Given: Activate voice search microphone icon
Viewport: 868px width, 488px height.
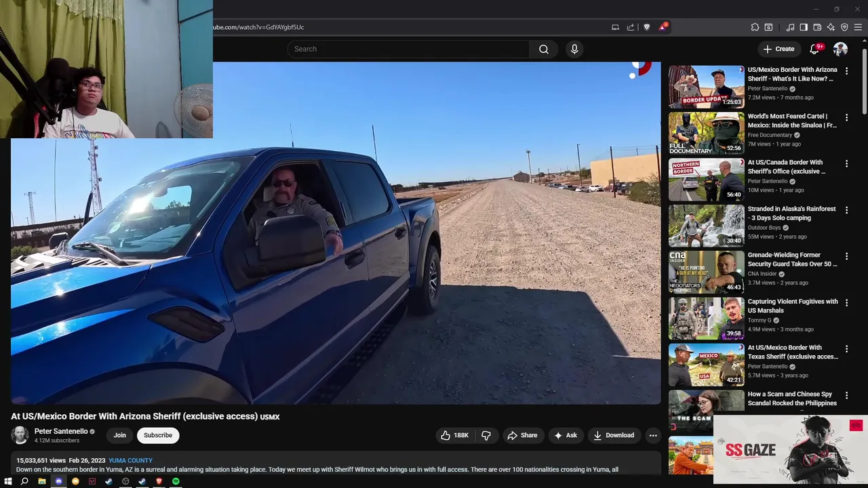Looking at the screenshot, I should tap(574, 49).
